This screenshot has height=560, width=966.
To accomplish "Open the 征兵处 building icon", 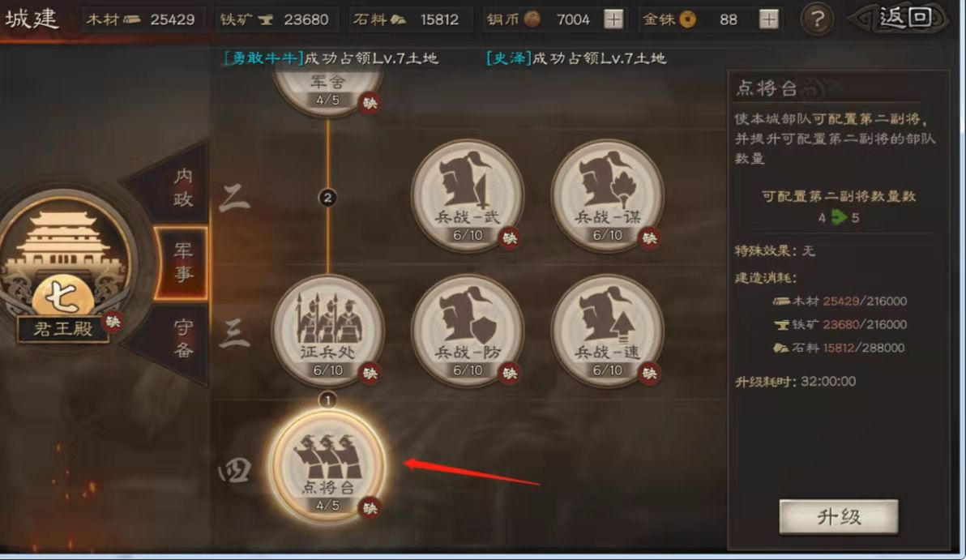I will click(327, 331).
